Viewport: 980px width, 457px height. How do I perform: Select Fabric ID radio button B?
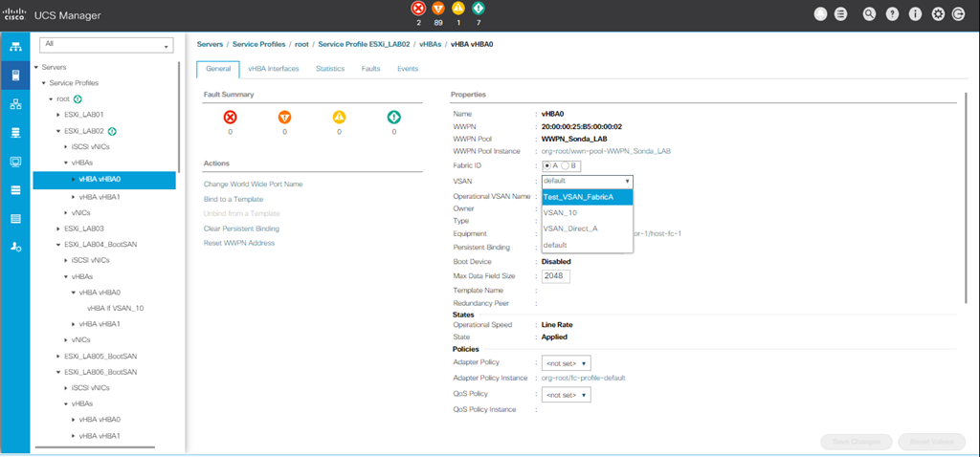pos(567,165)
